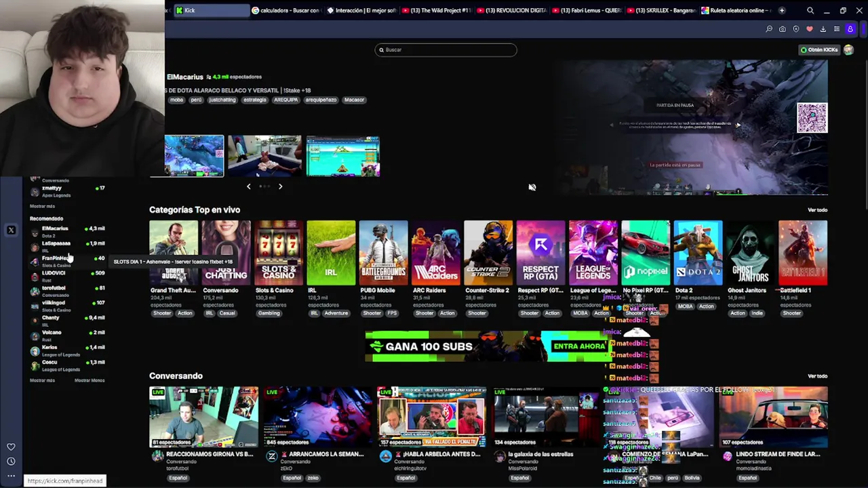Viewport: 868px width, 488px height.
Task: Open the IRL category card
Action: 331,253
